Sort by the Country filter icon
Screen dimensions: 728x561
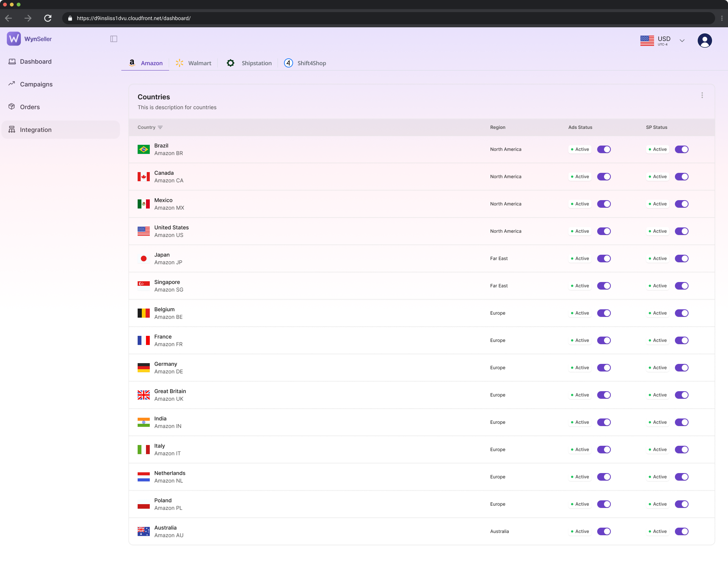pos(160,127)
